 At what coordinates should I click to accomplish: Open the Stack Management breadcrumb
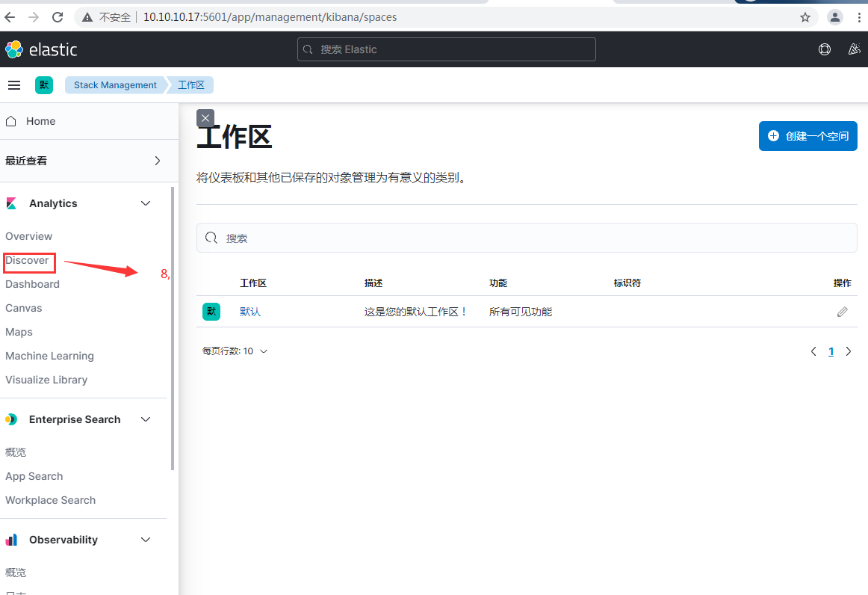coord(115,84)
